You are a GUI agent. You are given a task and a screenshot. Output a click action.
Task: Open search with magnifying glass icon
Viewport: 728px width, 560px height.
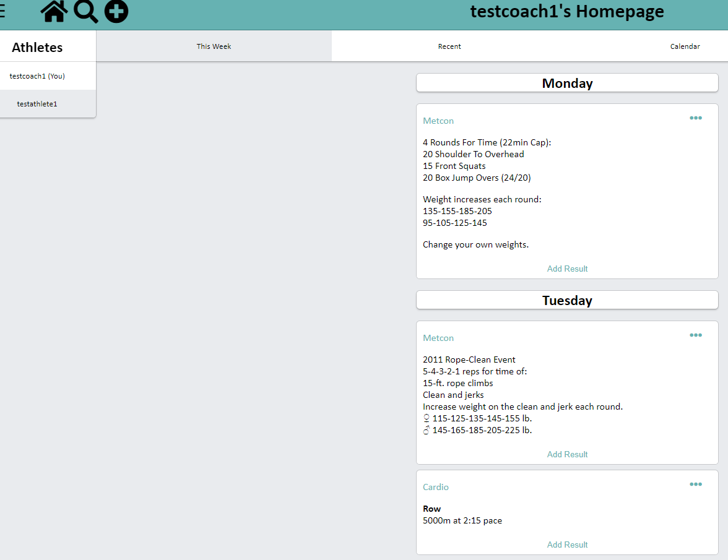pyautogui.click(x=86, y=12)
